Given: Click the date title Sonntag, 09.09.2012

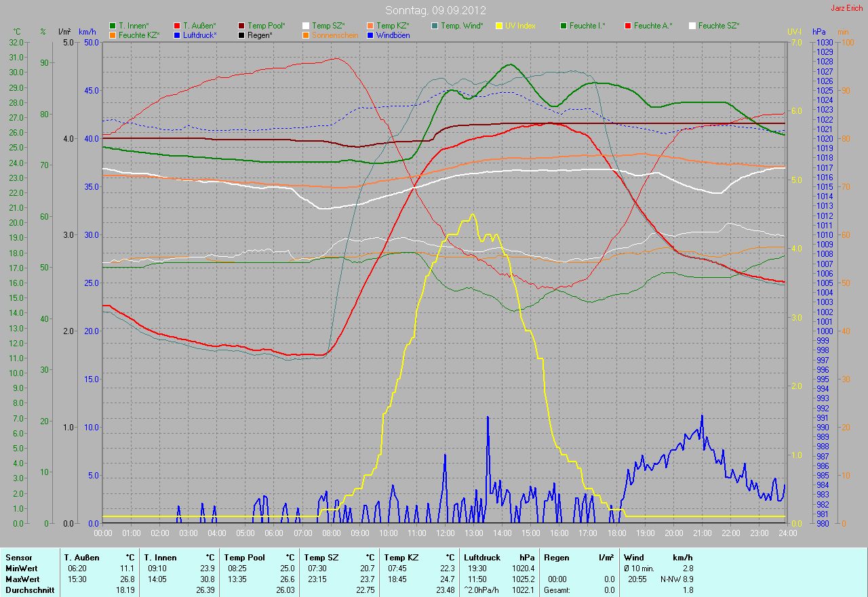Looking at the screenshot, I should click(433, 10).
